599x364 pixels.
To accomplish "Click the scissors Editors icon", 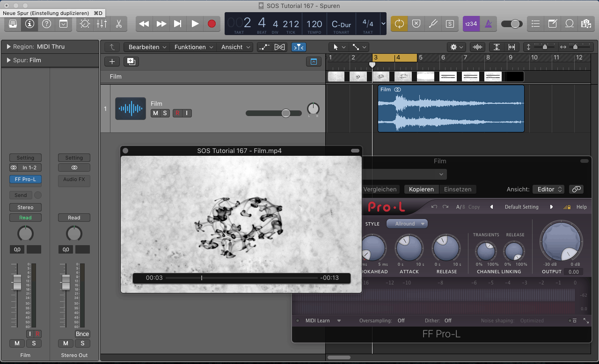I will tap(118, 24).
